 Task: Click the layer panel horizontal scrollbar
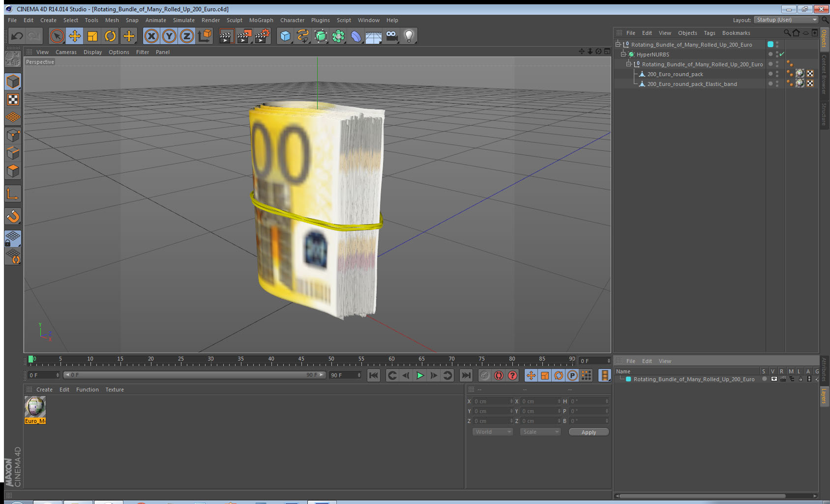(x=702, y=496)
